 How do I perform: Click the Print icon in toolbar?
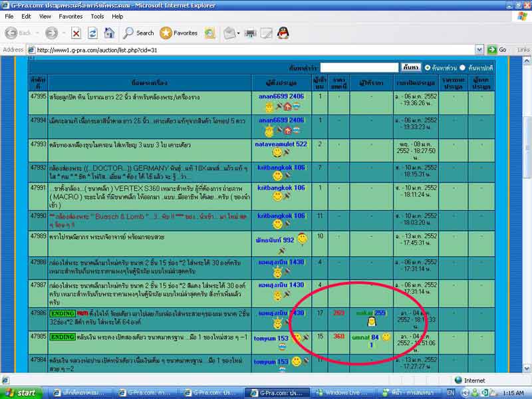coord(251,33)
